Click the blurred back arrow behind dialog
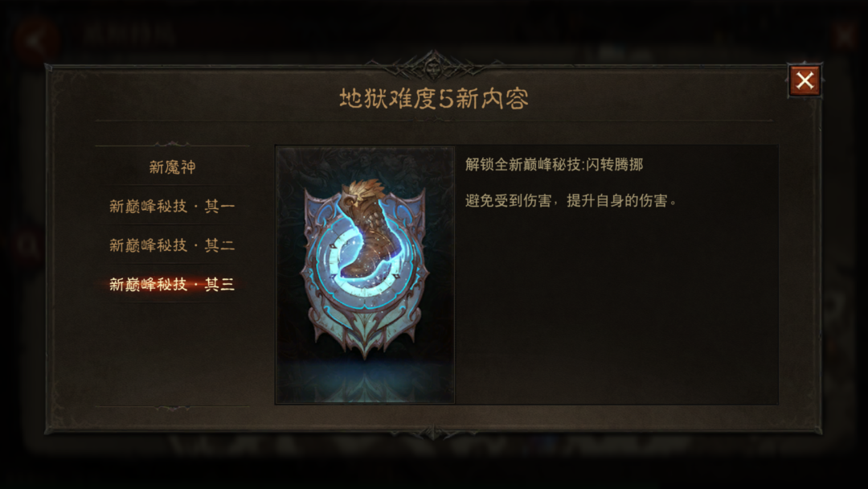The height and width of the screenshot is (489, 868). click(36, 40)
